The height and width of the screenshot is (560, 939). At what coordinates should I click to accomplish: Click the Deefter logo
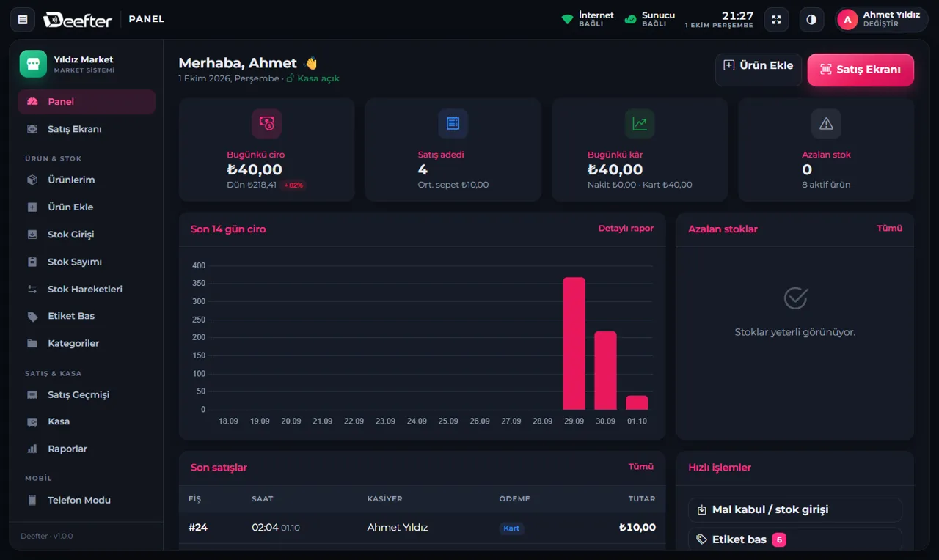tap(78, 20)
